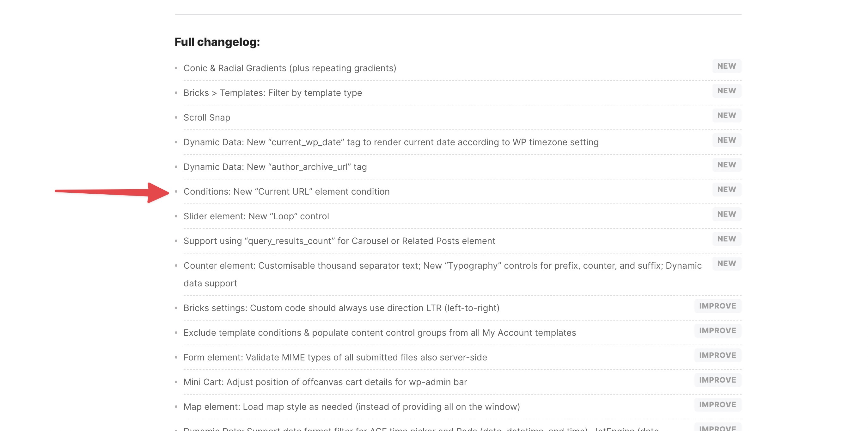Click the NEW badge beside Conic & Radial Gradients
The height and width of the screenshot is (431, 868).
[726, 66]
